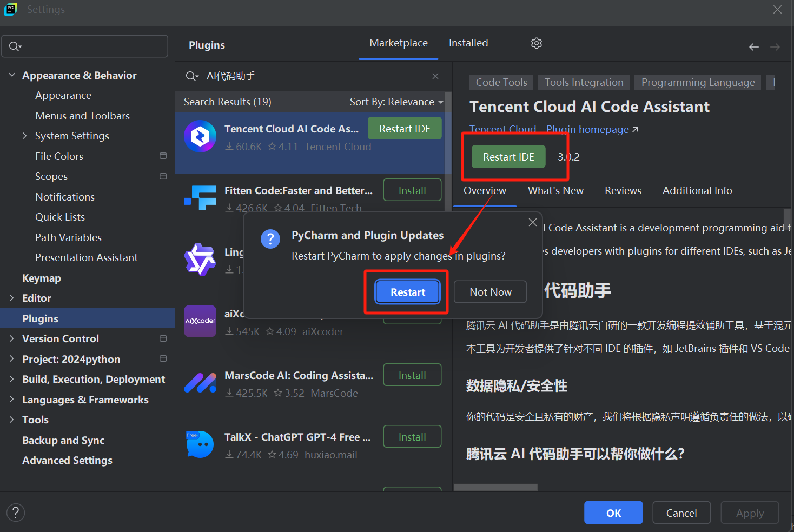
Task: Open Notifications settings page
Action: tap(65, 197)
